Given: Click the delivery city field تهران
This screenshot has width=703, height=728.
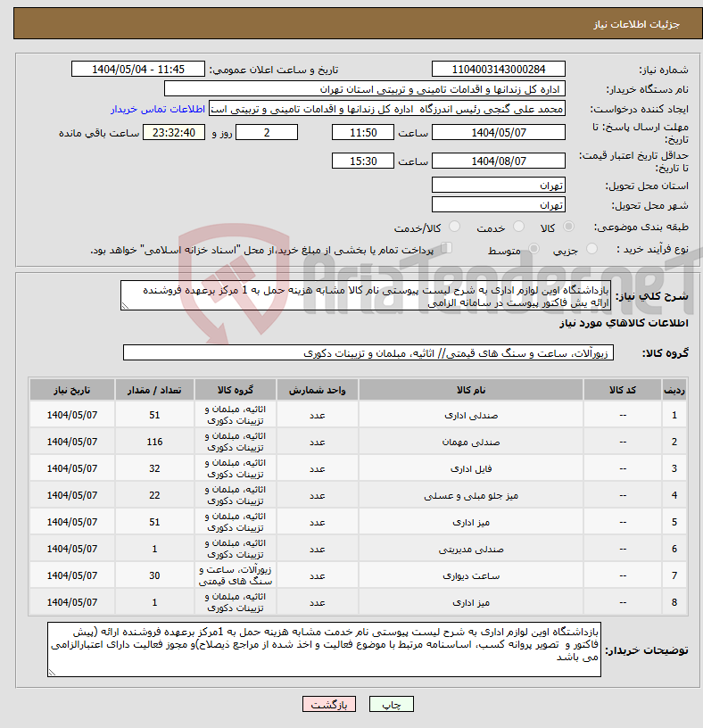Looking at the screenshot, I should [498, 205].
